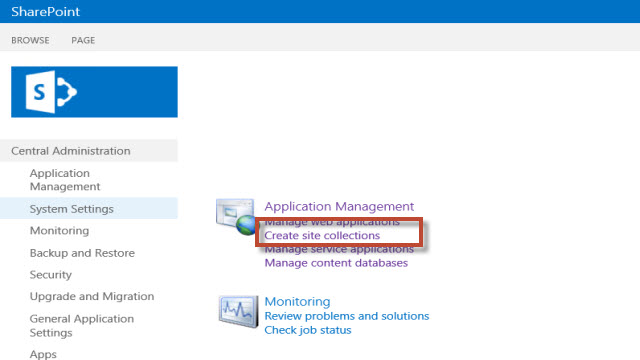Select Application Management in left navigation
Viewport: 640px width, 360px height.
(x=65, y=180)
